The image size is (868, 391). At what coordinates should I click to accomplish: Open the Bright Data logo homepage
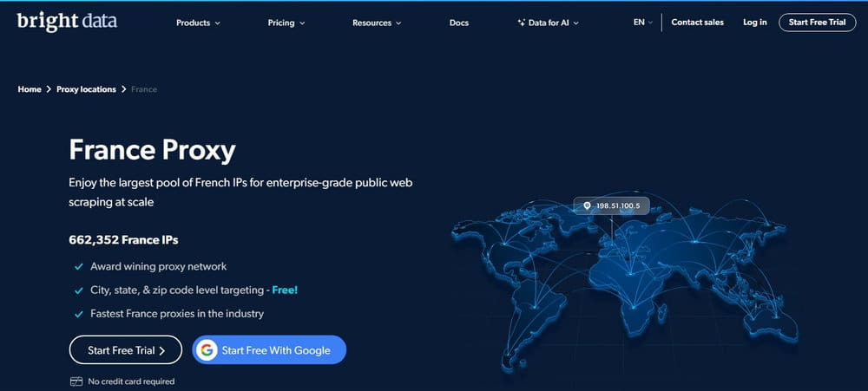[x=67, y=22]
